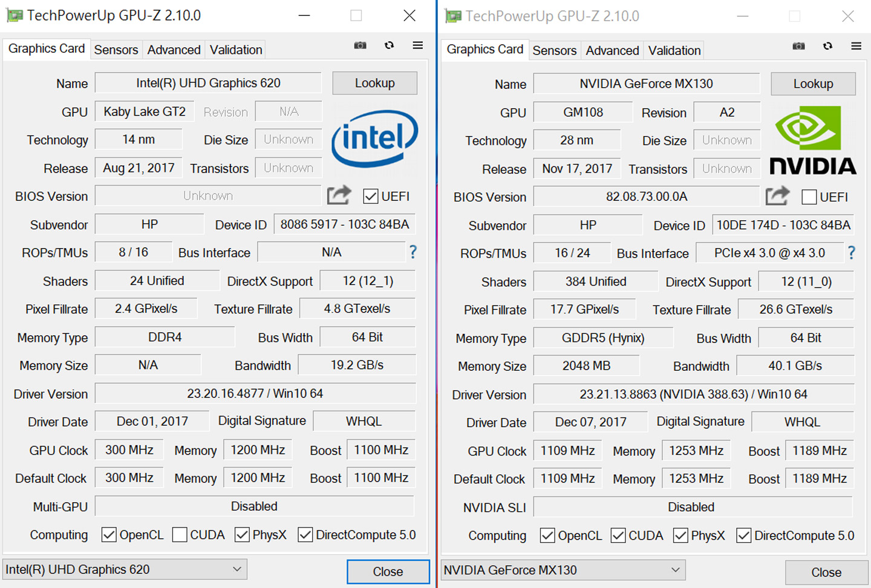Click the BIOS export icon beside 82.08.73.00.0A

777,196
